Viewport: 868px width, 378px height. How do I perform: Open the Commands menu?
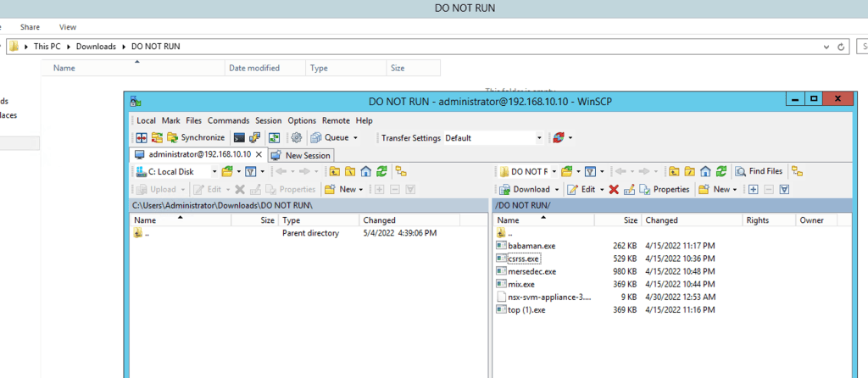click(x=228, y=120)
